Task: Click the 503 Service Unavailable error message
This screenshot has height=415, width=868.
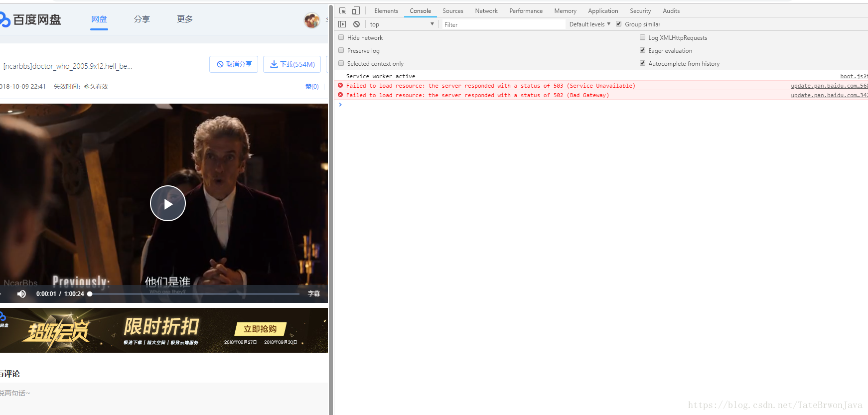Action: 491,86
